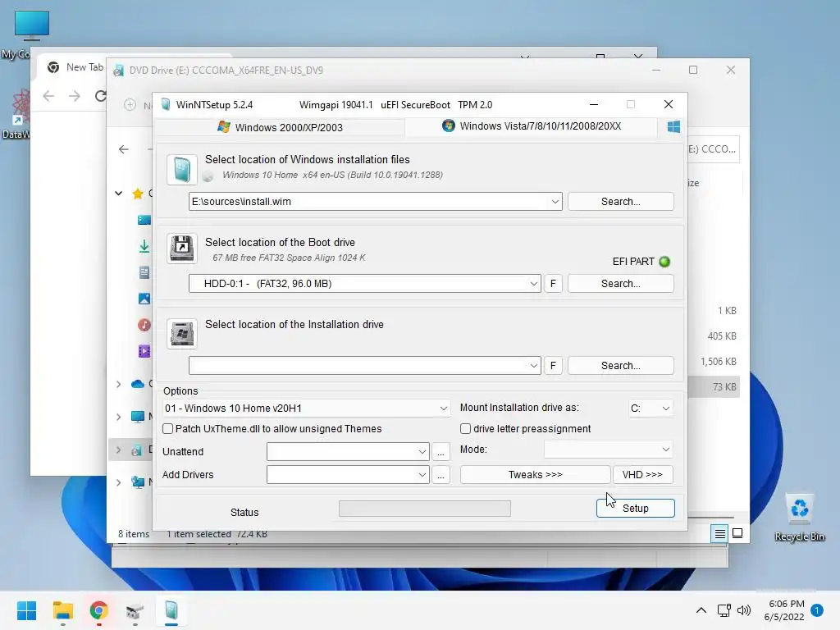Click the installation files disc icon
The image size is (840, 630).
(181, 169)
